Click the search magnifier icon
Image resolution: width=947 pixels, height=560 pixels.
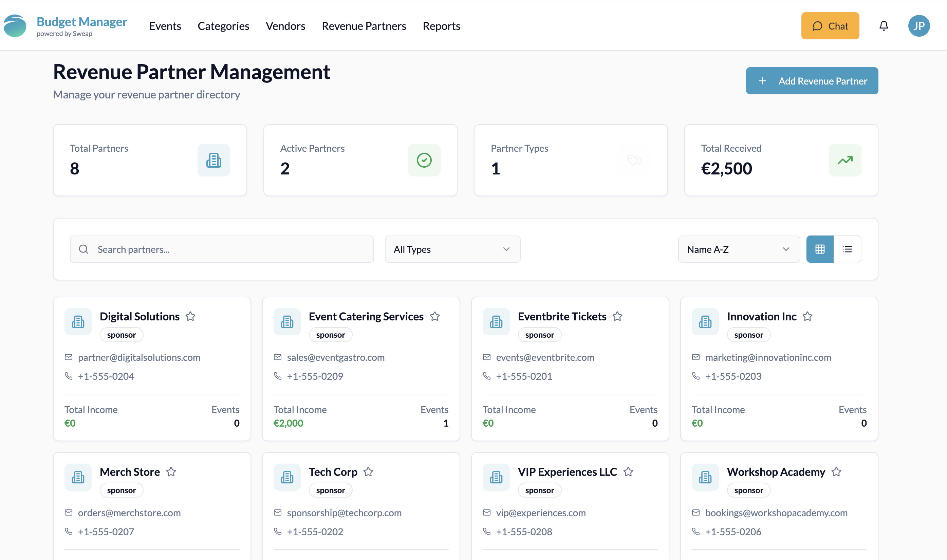[x=83, y=249]
